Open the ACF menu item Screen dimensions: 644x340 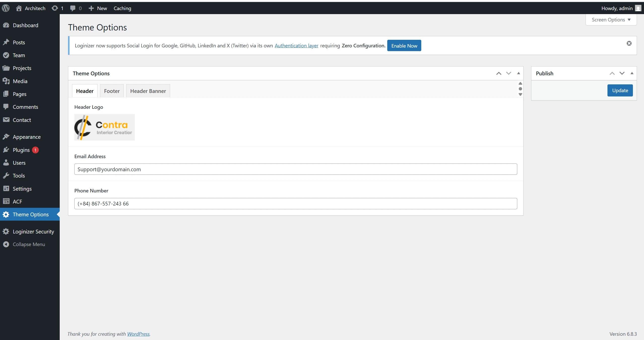click(17, 201)
